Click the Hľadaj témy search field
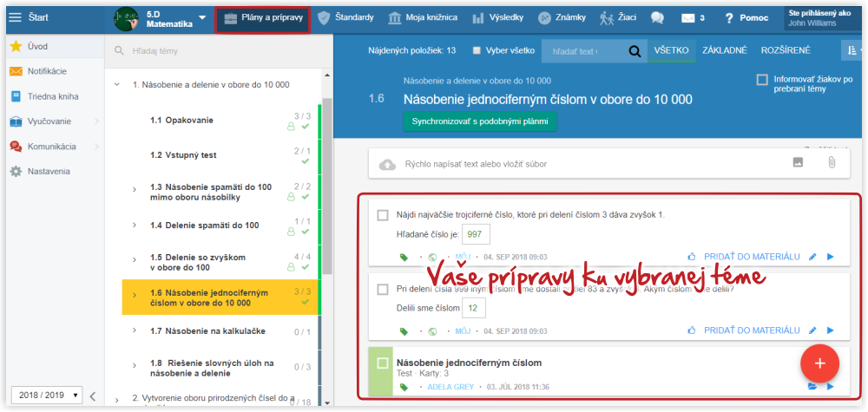The image size is (868, 412). [x=219, y=50]
